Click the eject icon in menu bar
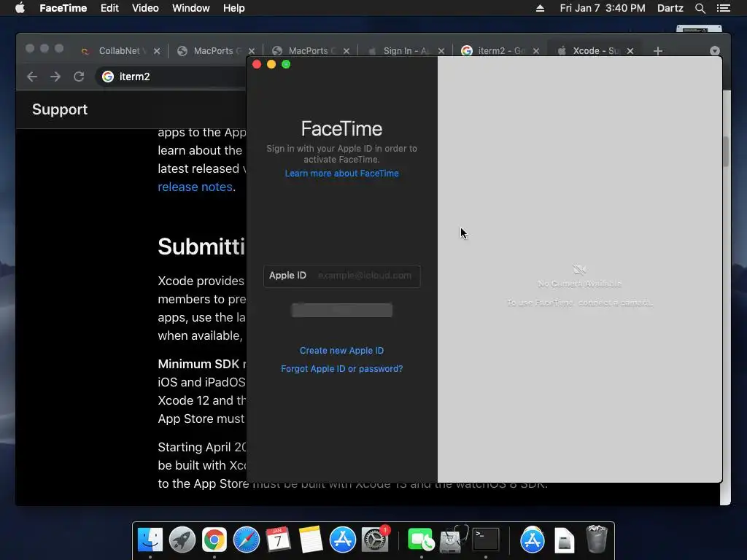 point(540,8)
